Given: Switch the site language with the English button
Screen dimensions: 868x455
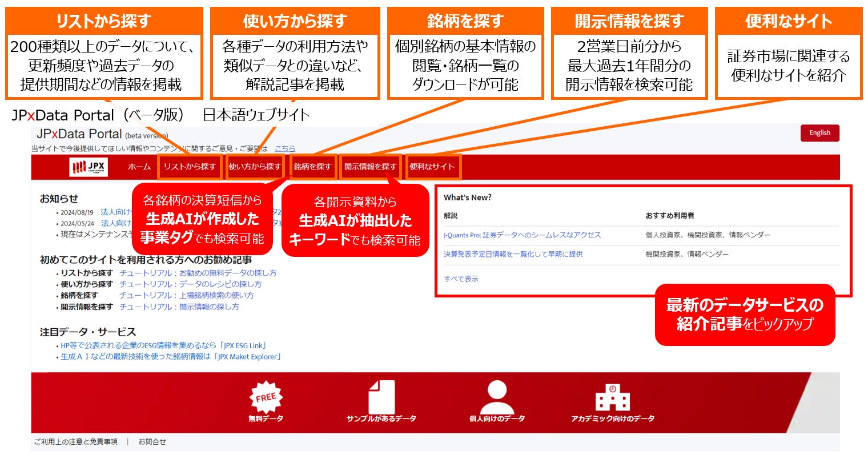Looking at the screenshot, I should pyautogui.click(x=820, y=133).
